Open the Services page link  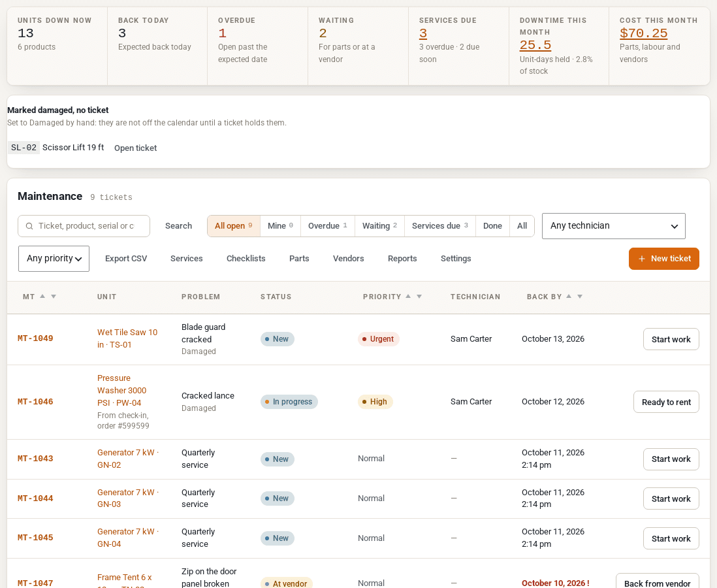click(187, 259)
